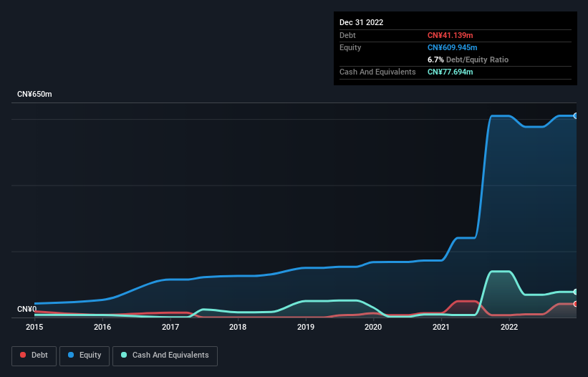Select the Debt endpoint marker on chart
Image resolution: width=588 pixels, height=377 pixels.
click(x=575, y=304)
